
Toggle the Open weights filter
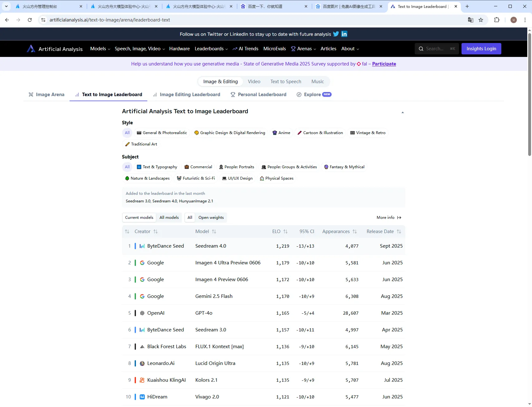(211, 218)
